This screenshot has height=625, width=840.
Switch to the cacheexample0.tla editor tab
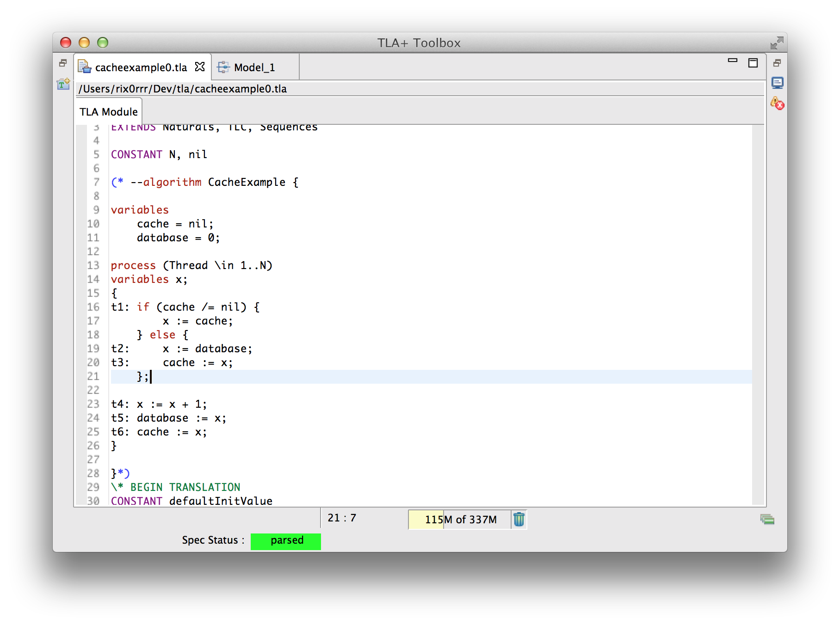click(x=141, y=67)
